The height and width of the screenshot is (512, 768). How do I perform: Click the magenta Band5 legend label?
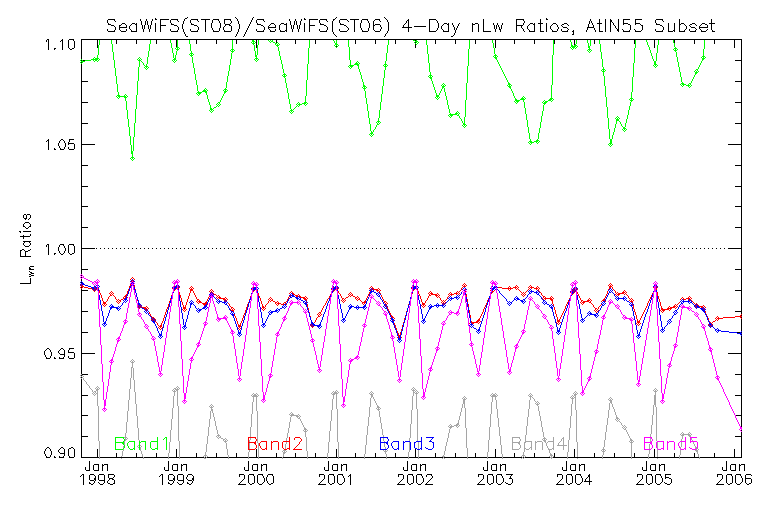click(x=671, y=444)
